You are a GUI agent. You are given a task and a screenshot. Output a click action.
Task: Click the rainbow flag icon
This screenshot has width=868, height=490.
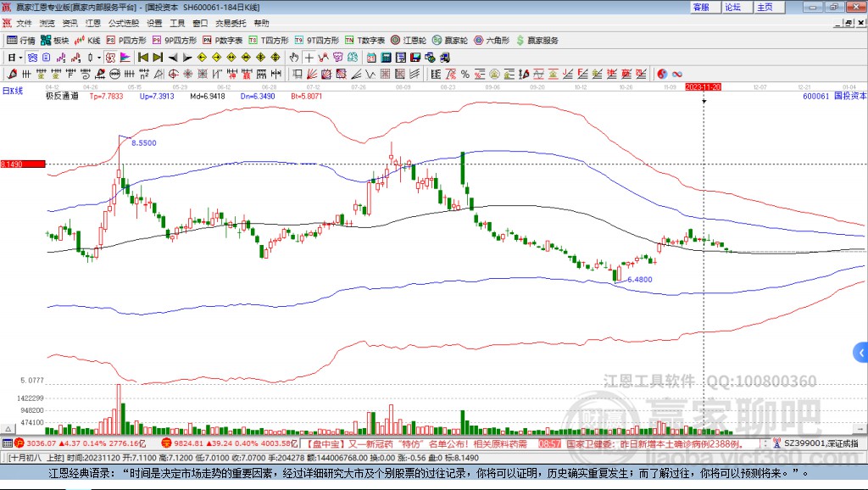click(x=125, y=58)
